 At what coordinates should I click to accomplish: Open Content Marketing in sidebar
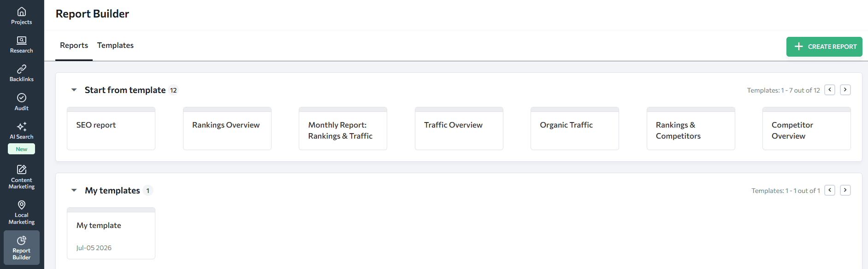22,177
